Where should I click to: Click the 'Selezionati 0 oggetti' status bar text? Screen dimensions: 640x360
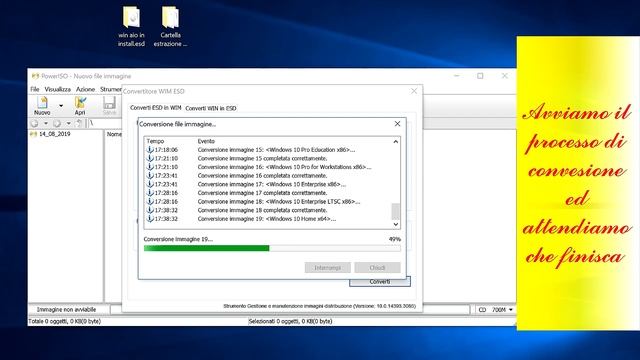tap(290, 321)
